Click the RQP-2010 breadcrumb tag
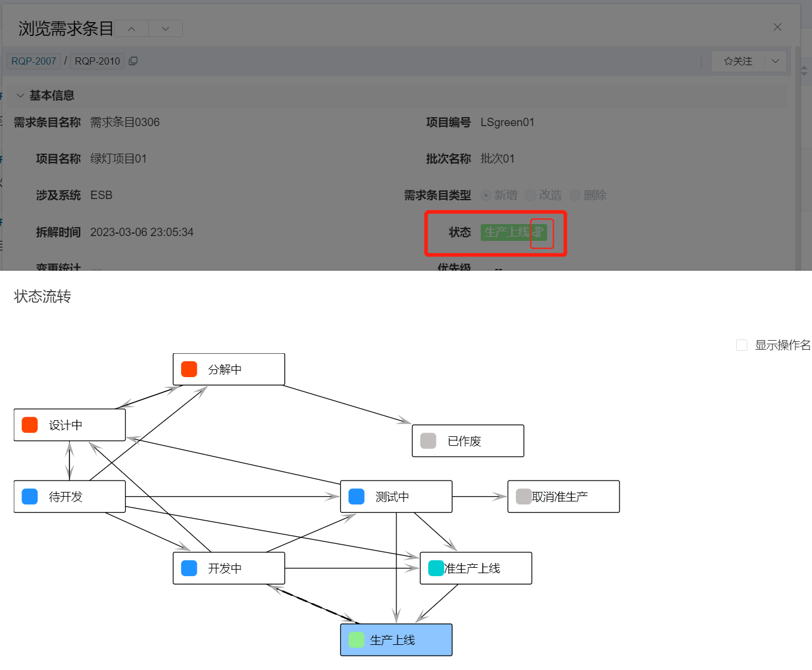The width and height of the screenshot is (812, 670). coord(97,61)
